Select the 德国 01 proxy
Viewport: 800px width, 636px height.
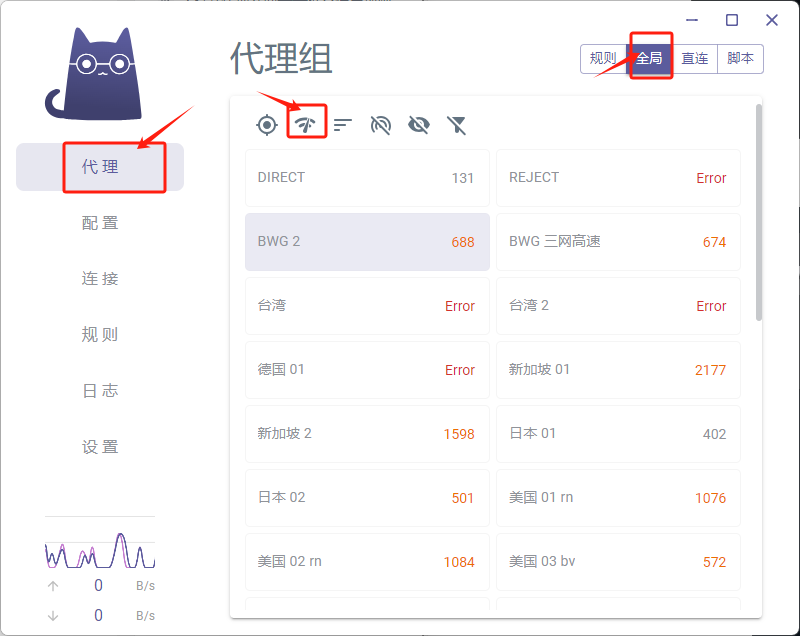coord(367,370)
